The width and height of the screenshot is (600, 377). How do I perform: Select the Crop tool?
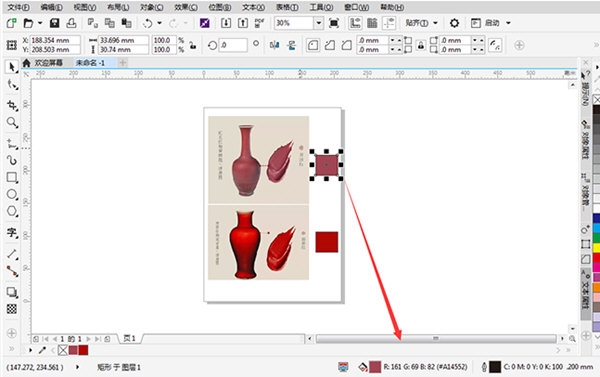pyautogui.click(x=12, y=104)
